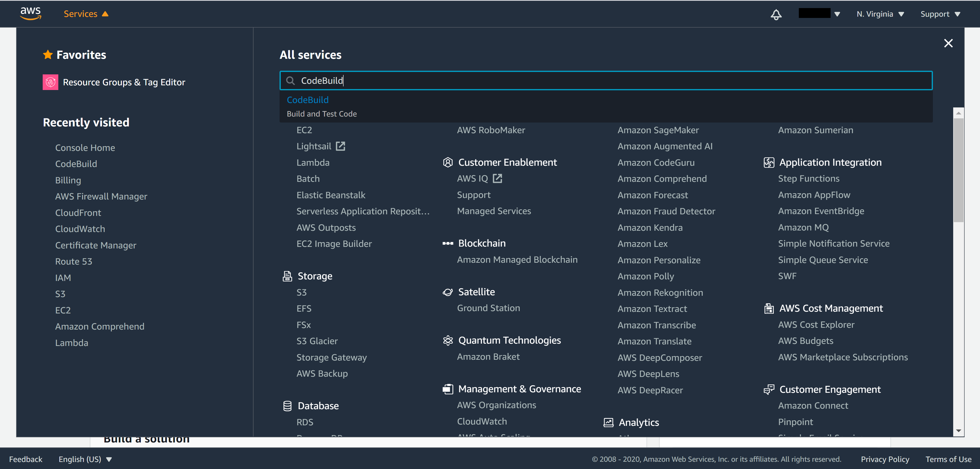980x469 pixels.
Task: Click the Customer Enablement category icon
Action: coord(448,162)
